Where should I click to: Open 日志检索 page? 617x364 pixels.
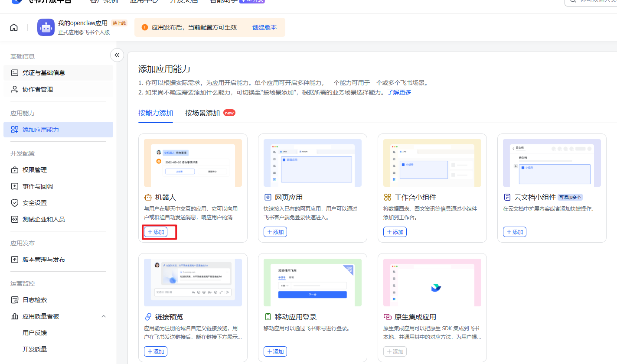coord(34,300)
